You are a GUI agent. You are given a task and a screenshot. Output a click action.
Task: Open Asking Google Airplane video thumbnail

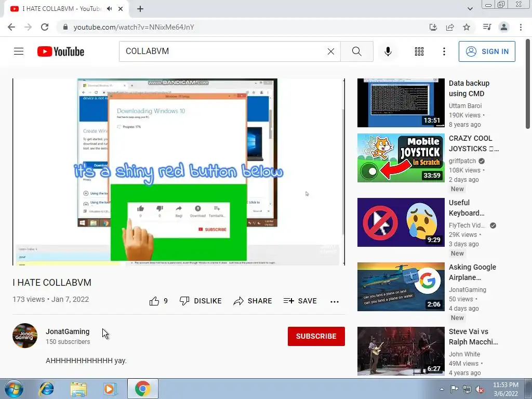pos(401,287)
